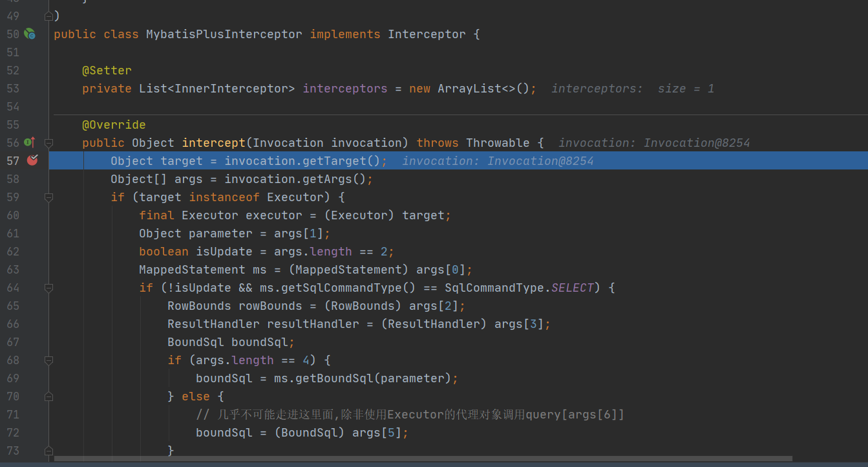Click the implements-method gutter icon on line 56
Screen dimensions: 868x467
(x=29, y=142)
